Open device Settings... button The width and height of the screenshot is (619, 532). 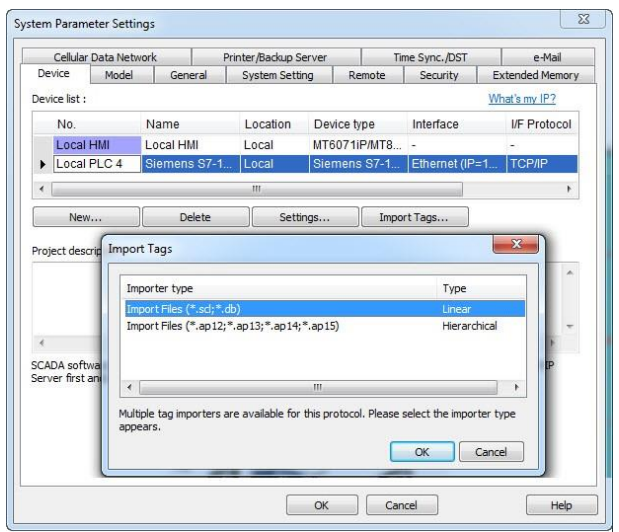point(305,216)
